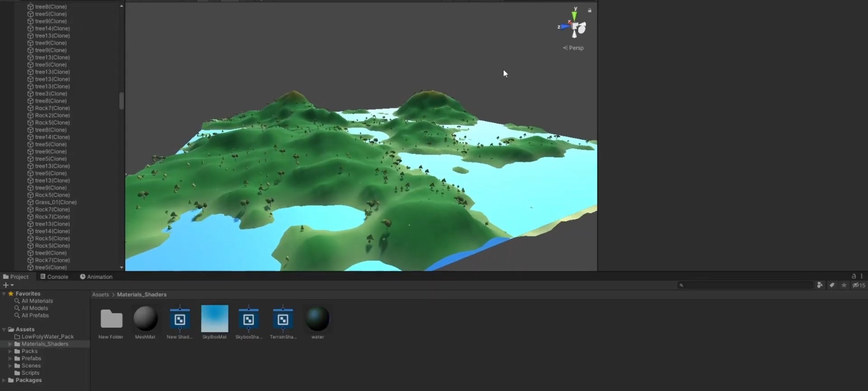Select Grass_01(Clone) in the Hierarchy
This screenshot has height=391, width=868.
52,202
